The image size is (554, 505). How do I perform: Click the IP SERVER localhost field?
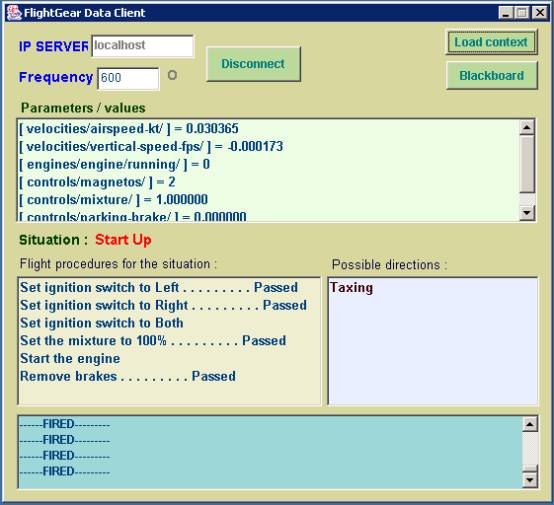click(142, 46)
